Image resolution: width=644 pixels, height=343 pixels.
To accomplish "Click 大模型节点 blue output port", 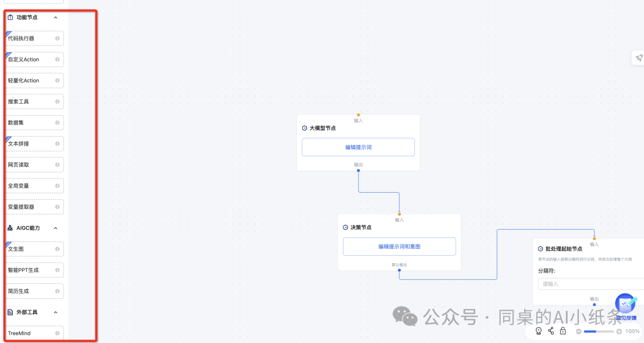I will click(x=358, y=171).
